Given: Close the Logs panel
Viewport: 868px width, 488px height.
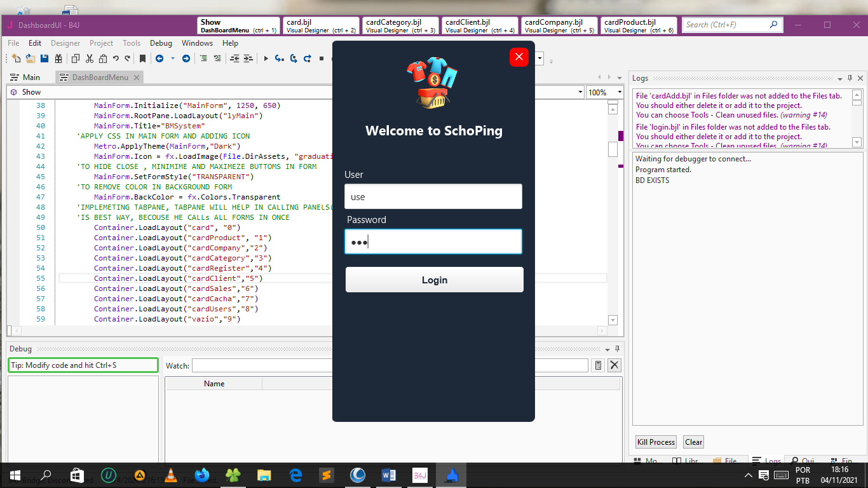Looking at the screenshot, I should tap(859, 78).
